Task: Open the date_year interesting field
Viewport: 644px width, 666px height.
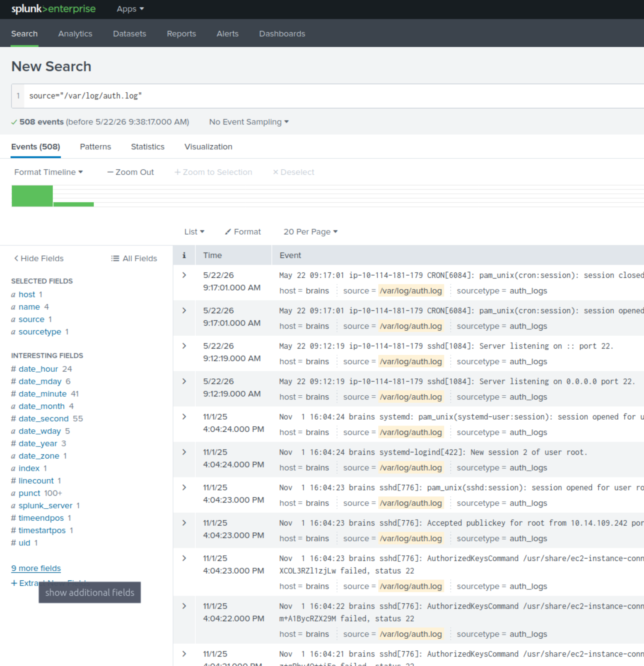Action: (38, 443)
